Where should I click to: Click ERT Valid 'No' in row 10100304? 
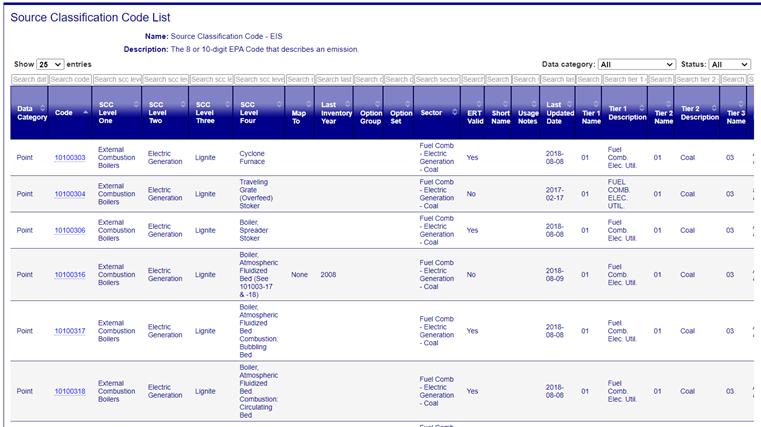[471, 194]
